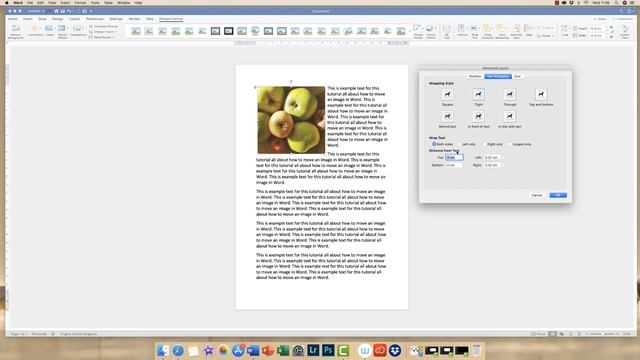Open the Rotate dropdown in ribbon

point(545,36)
